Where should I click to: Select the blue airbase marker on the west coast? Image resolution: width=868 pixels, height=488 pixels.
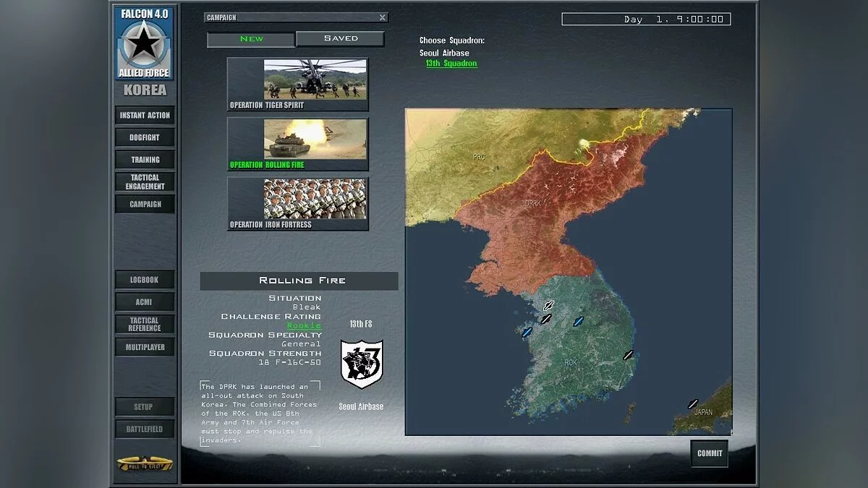point(527,333)
